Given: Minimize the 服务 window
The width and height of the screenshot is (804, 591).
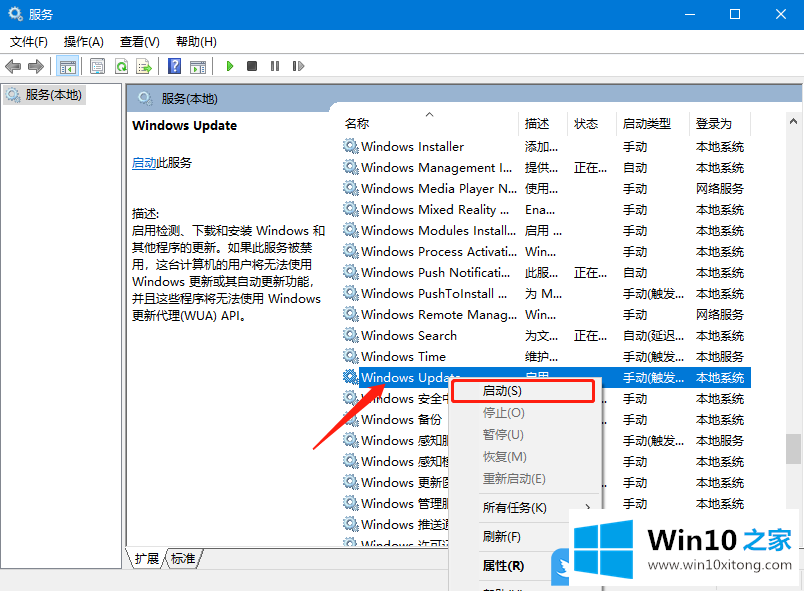Looking at the screenshot, I should [690, 14].
